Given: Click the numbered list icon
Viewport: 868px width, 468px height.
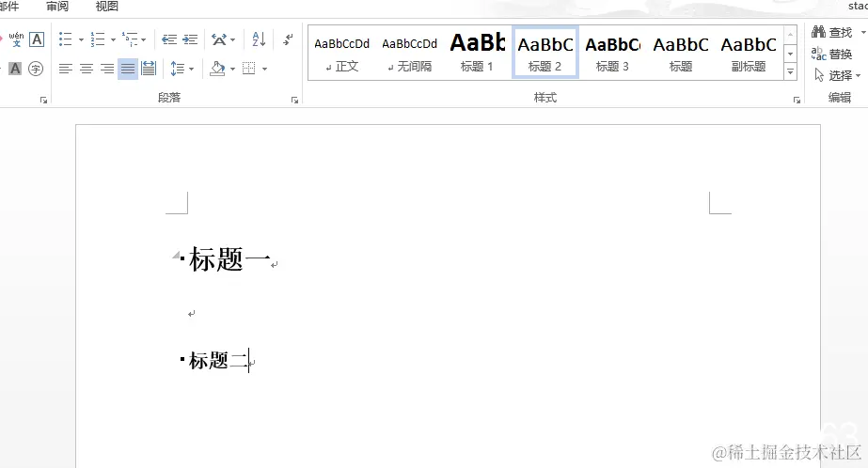Looking at the screenshot, I should pyautogui.click(x=98, y=39).
